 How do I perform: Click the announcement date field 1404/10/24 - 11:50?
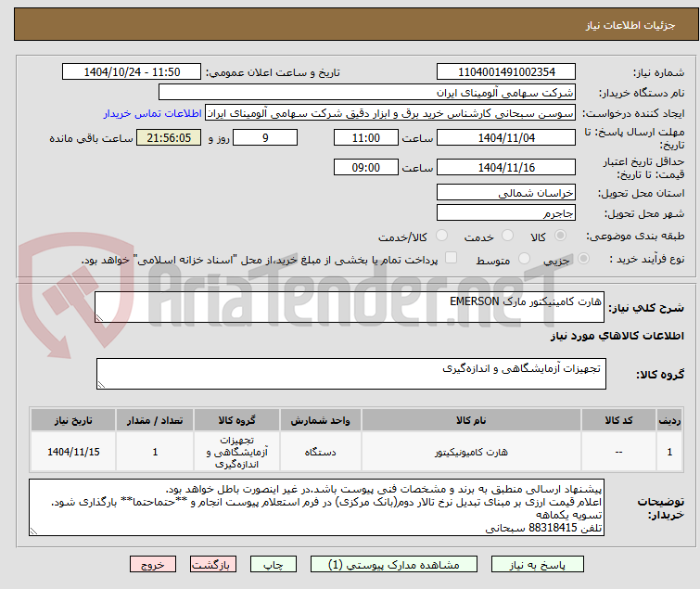(x=132, y=72)
